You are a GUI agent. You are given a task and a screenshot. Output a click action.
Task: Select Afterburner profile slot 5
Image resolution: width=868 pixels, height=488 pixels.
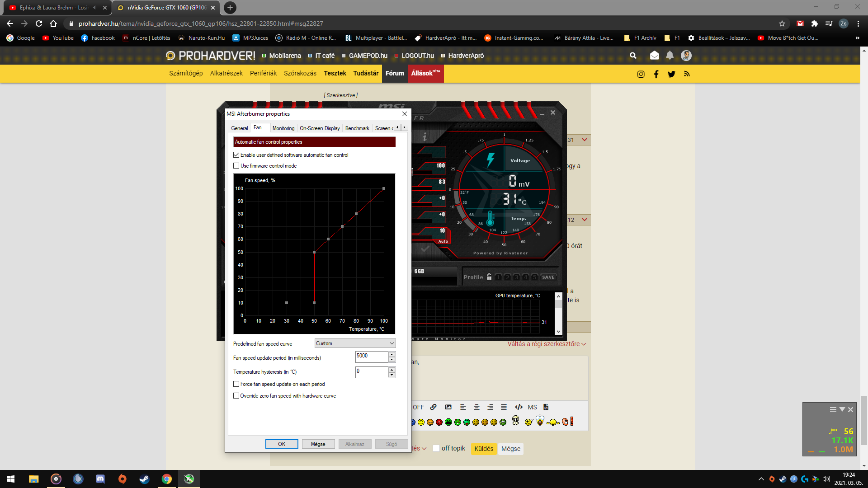pos(534,277)
